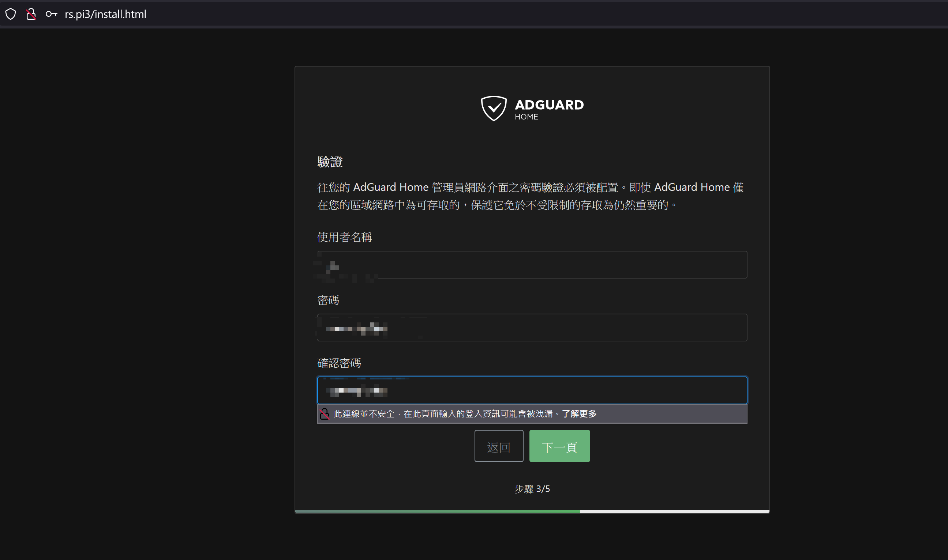Image resolution: width=948 pixels, height=560 pixels.
Task: Focus the 密碼 password input field
Action: (532, 328)
